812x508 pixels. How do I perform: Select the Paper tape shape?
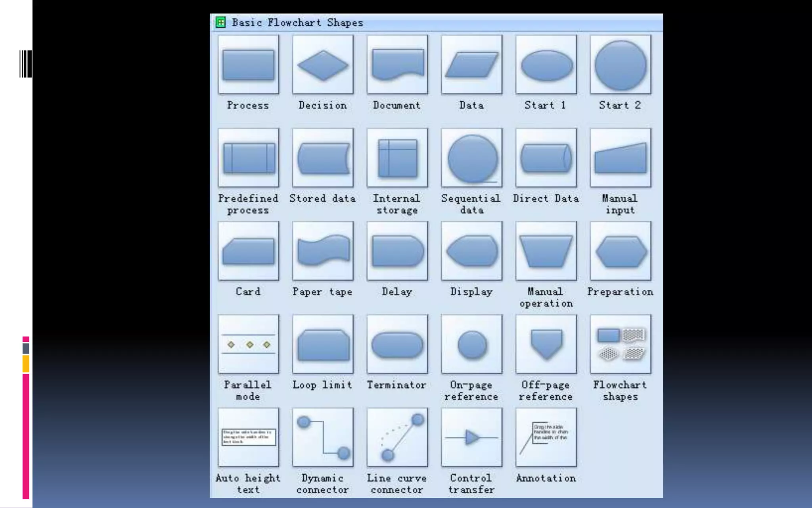(x=323, y=251)
